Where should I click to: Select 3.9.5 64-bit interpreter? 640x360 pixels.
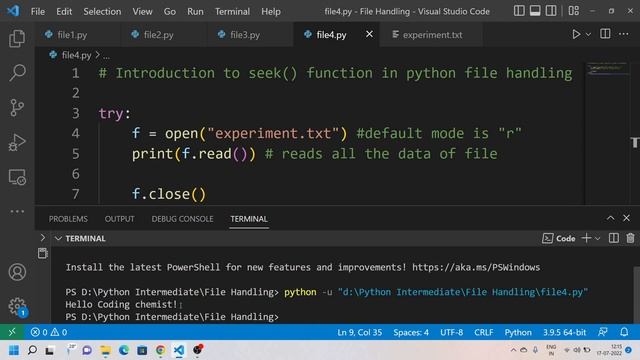[x=564, y=332]
